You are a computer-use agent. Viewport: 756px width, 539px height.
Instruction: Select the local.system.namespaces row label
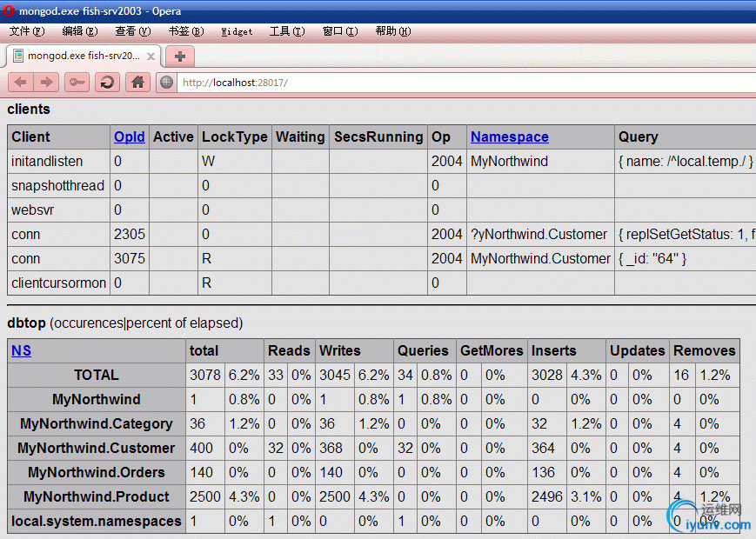click(x=97, y=521)
